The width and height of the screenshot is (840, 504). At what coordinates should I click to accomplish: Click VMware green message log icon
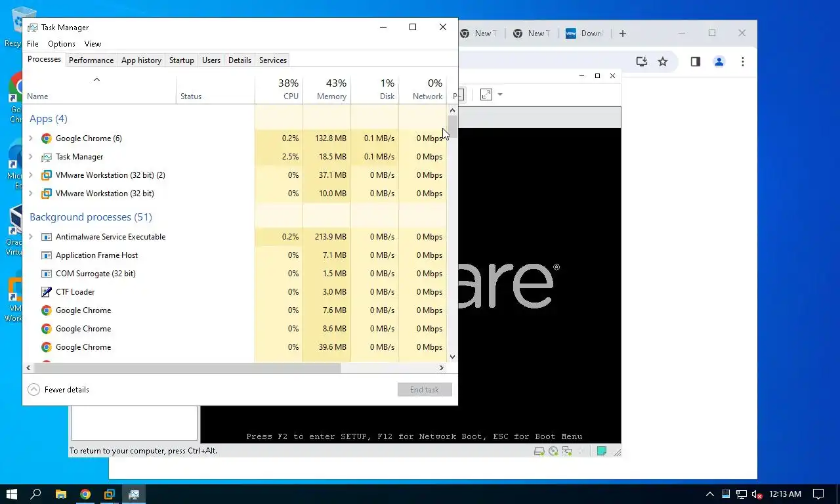(601, 451)
